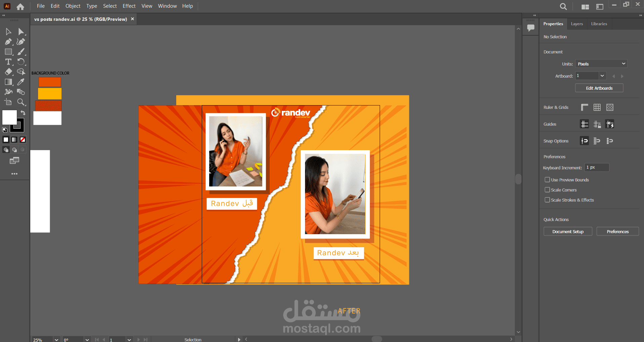Switch to the Layers tab
The width and height of the screenshot is (644, 342).
click(x=577, y=24)
